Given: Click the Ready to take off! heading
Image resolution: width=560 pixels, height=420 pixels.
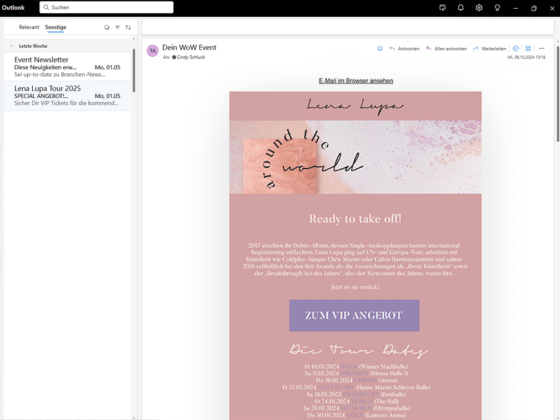Looking at the screenshot, I should pos(355,219).
